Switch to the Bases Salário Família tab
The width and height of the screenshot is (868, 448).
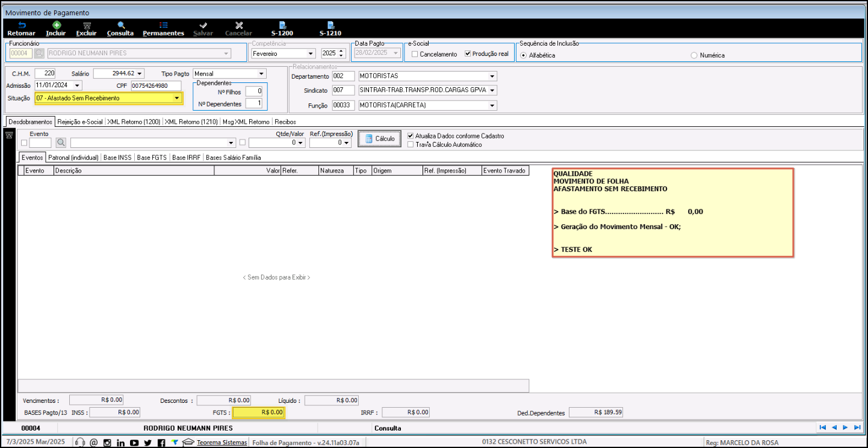(x=234, y=158)
